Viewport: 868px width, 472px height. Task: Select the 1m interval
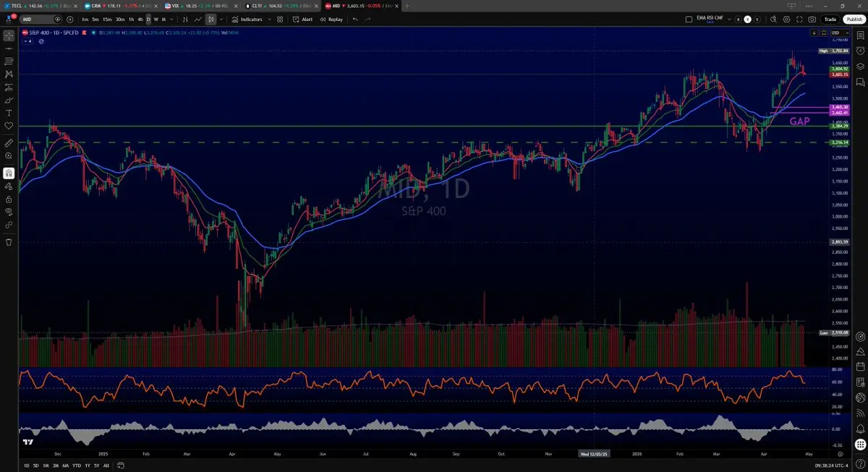85,20
